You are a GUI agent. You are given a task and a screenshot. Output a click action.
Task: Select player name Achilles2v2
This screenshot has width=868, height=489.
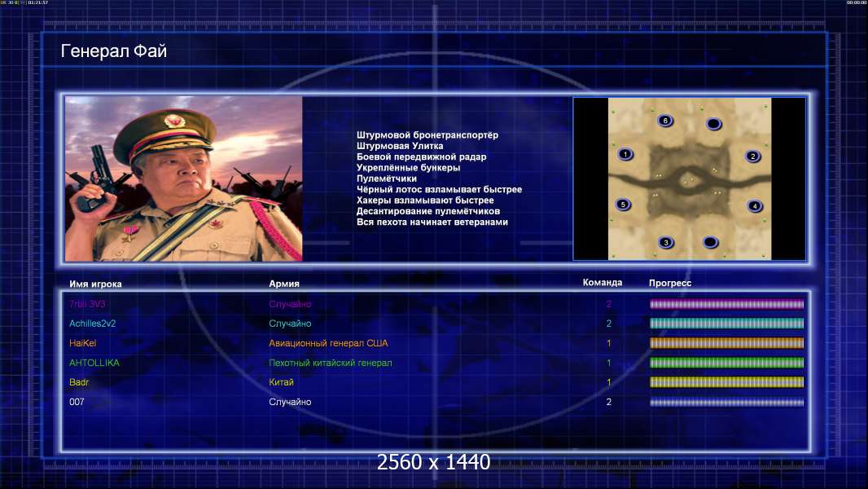point(93,324)
